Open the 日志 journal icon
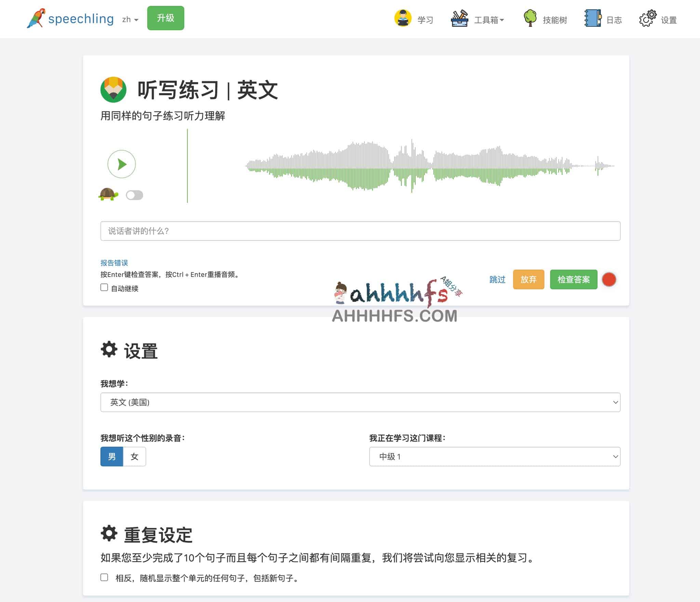Screen dimensions: 700x602 coord(593,19)
